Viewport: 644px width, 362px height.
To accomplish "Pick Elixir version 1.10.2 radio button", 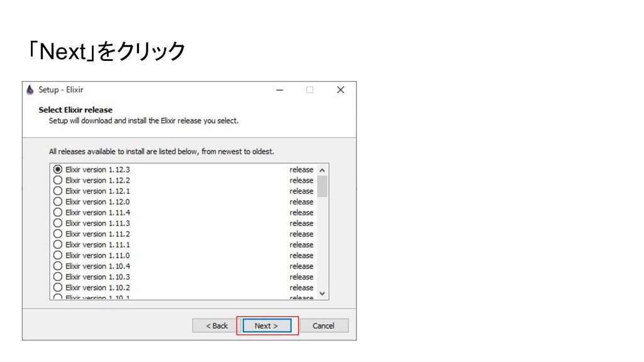I will click(58, 287).
